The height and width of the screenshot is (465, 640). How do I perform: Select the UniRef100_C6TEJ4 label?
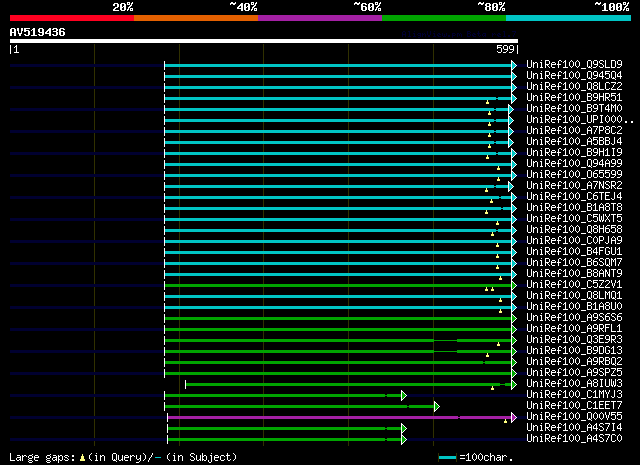(x=574, y=197)
